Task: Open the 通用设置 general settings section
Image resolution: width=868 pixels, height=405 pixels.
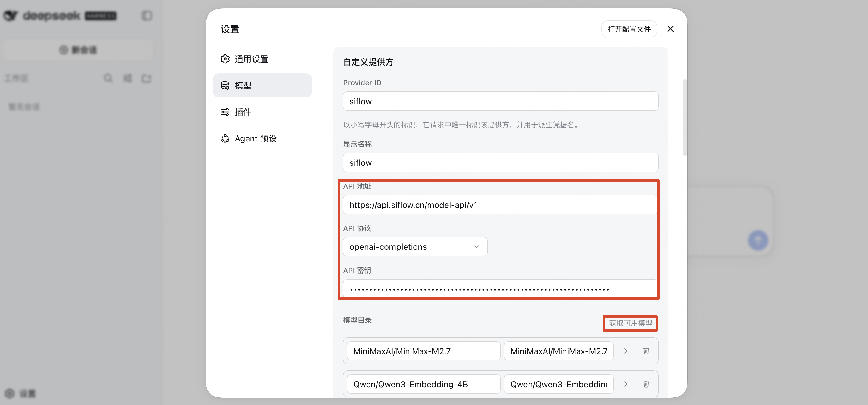Action: (x=262, y=59)
